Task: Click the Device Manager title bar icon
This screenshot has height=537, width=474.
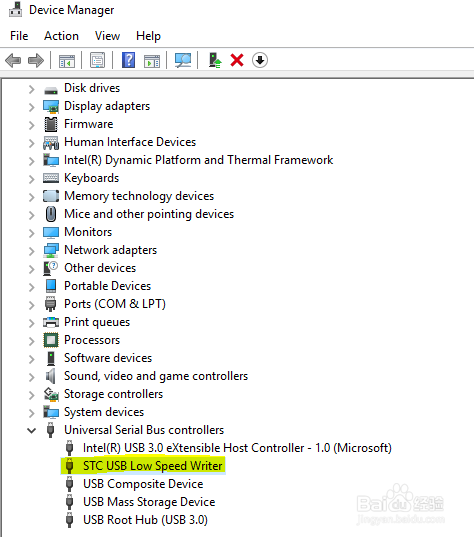Action: 15,9
